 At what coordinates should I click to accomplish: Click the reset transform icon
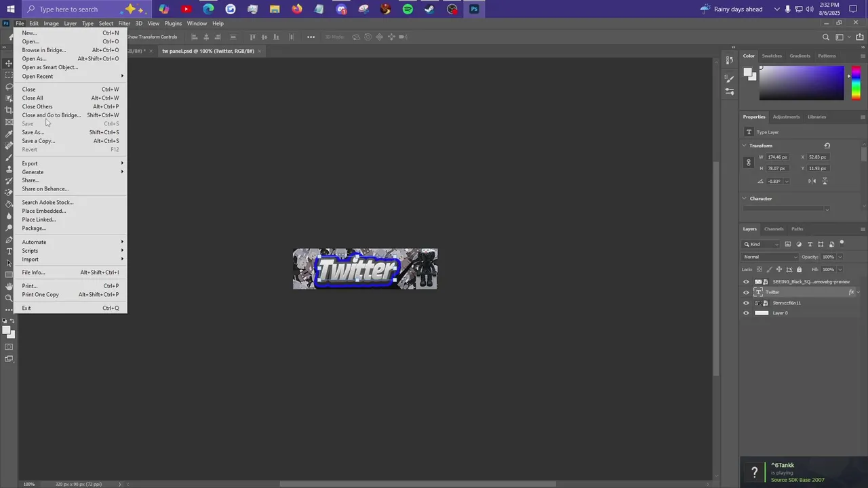pos(827,145)
